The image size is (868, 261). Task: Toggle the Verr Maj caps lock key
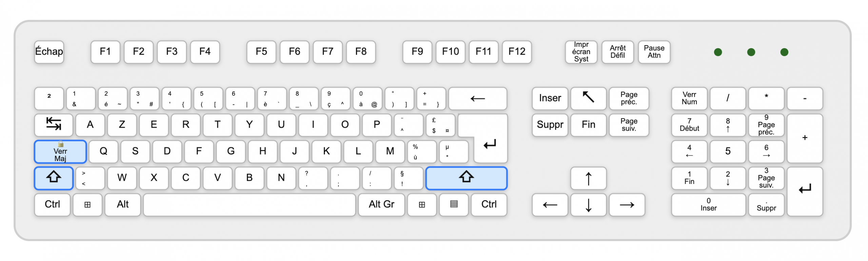click(x=60, y=151)
